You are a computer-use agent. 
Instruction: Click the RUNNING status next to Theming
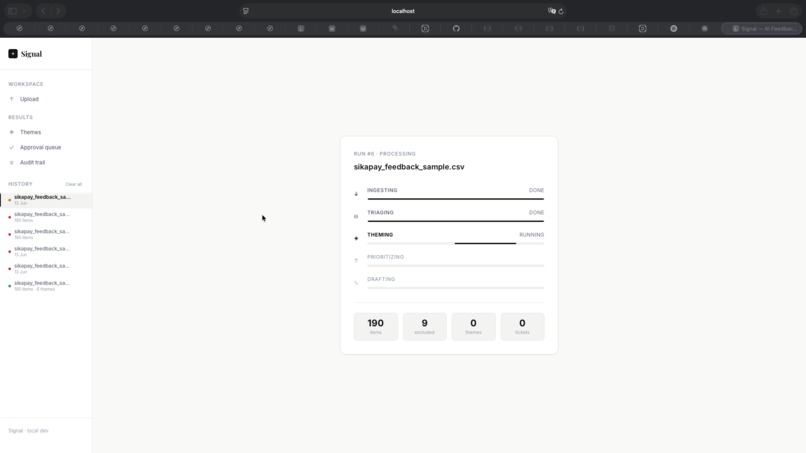tap(532, 235)
